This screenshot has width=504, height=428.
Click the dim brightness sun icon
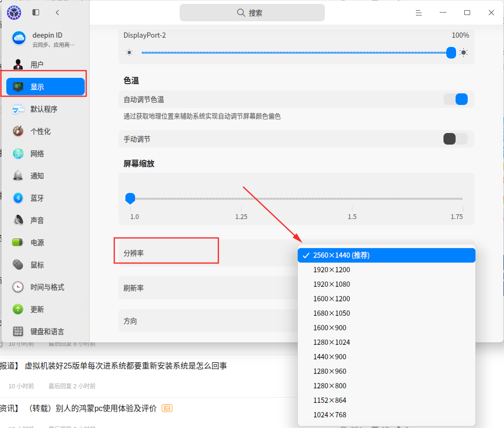pyautogui.click(x=129, y=53)
